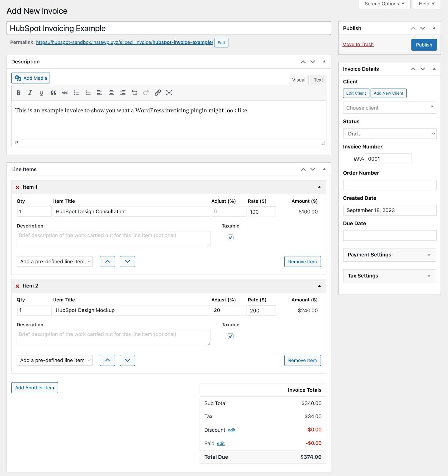
Task: Click Move to Trash link
Action: pyautogui.click(x=358, y=44)
